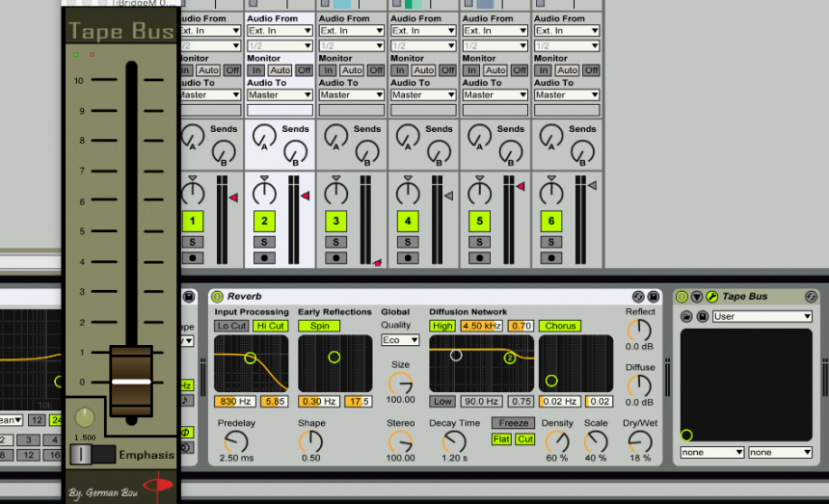
Task: Click the Tape Bus wrench edit icon
Action: point(711,297)
